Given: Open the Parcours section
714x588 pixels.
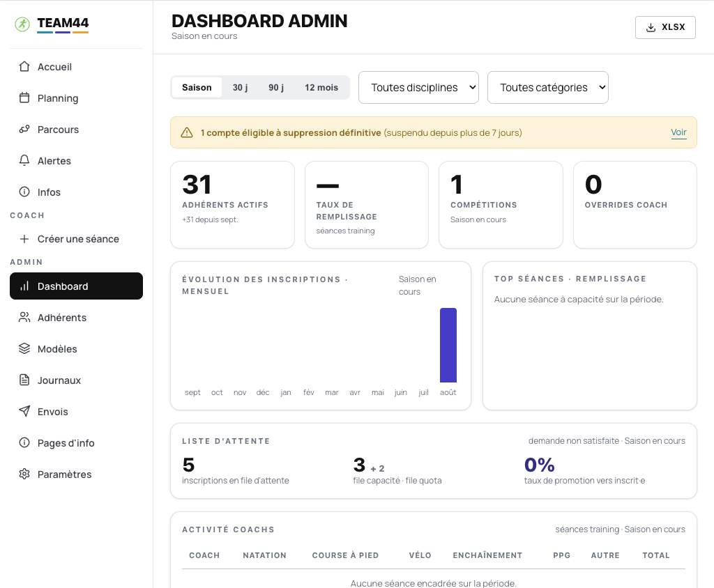Looking at the screenshot, I should (77, 130).
